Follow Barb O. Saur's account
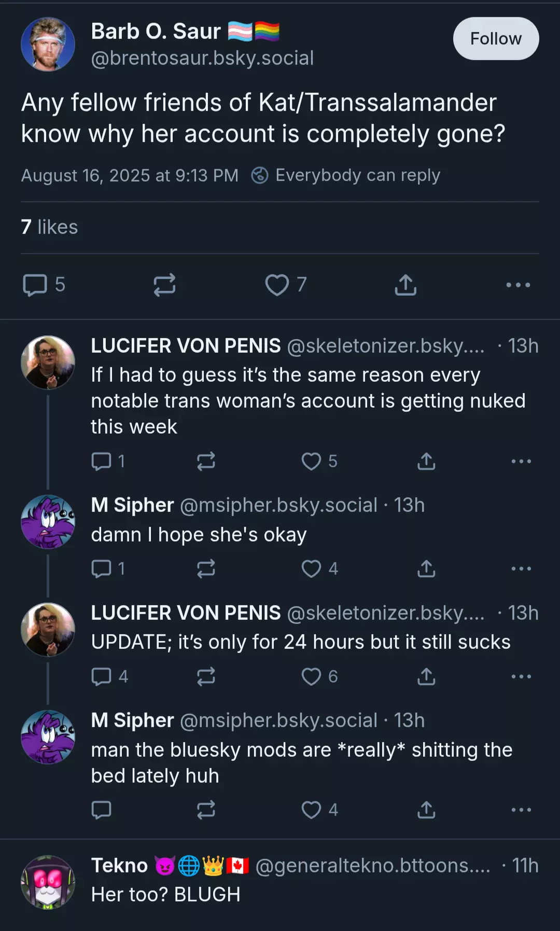 pyautogui.click(x=496, y=38)
